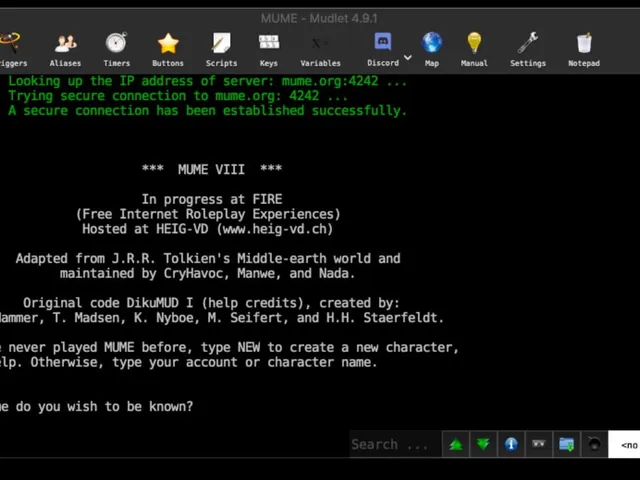The height and width of the screenshot is (480, 640).
Task: Open the Manual lightbulb icon
Action: click(x=474, y=50)
